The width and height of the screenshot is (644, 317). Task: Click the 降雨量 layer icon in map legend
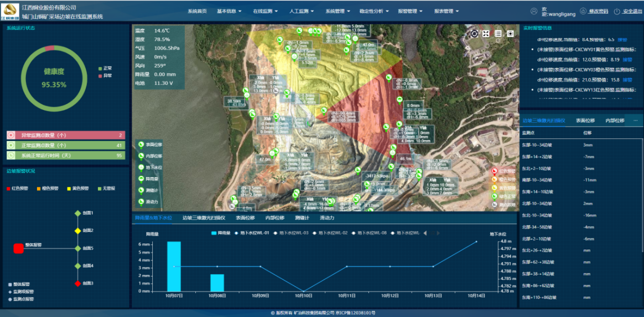coord(141,179)
